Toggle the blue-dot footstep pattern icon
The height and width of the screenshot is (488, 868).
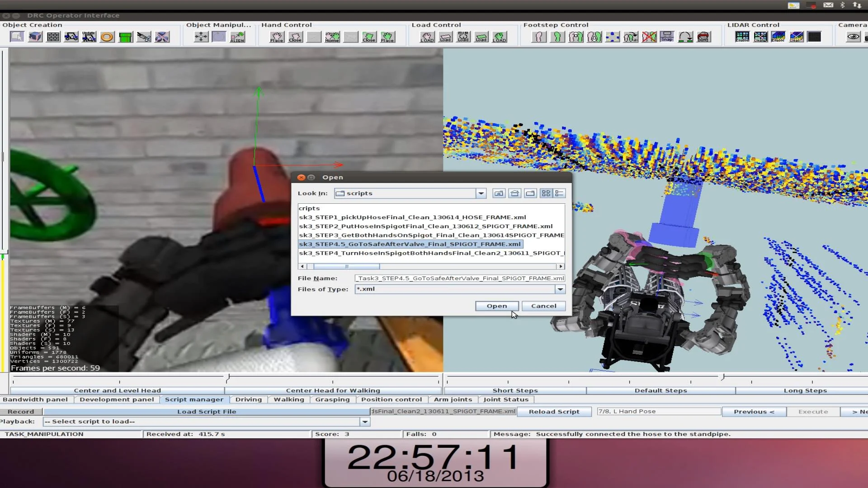point(613,37)
